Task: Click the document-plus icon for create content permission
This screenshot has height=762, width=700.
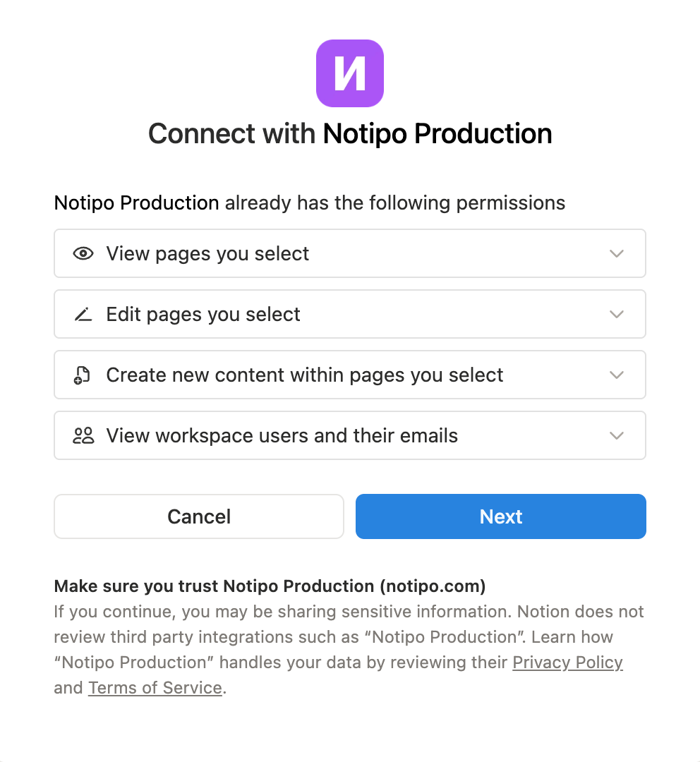Action: (x=82, y=375)
